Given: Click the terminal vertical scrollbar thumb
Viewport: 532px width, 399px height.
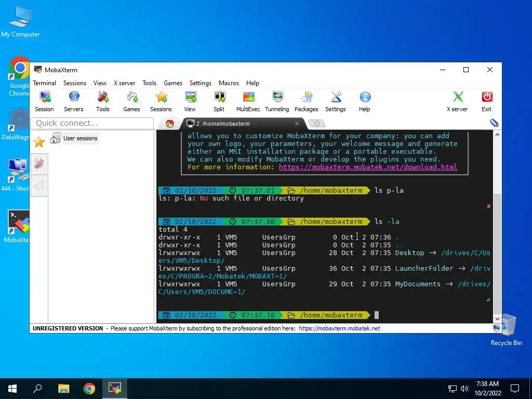Looking at the screenshot, I should click(497, 254).
